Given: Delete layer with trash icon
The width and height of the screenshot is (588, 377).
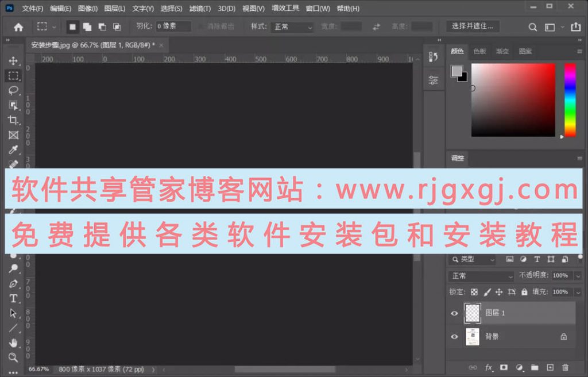Looking at the screenshot, I should (x=566, y=367).
